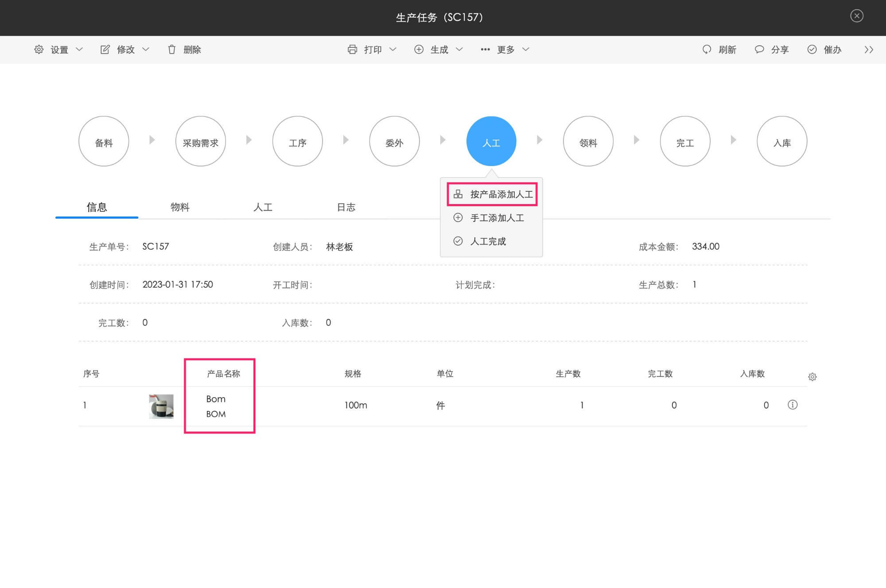Click the printer icon
The width and height of the screenshot is (886, 588).
tap(352, 49)
